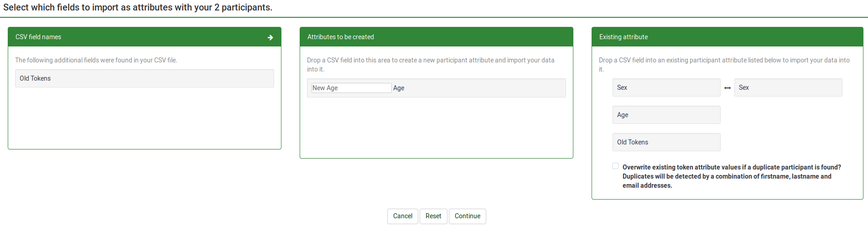Click the Age label beside the New Age input
Screen dimensions: 868x226
tap(399, 88)
